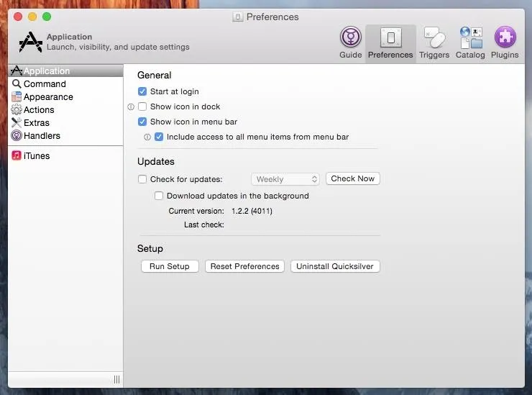
Task: Click the Appearance sidebar icon
Action: (17, 97)
